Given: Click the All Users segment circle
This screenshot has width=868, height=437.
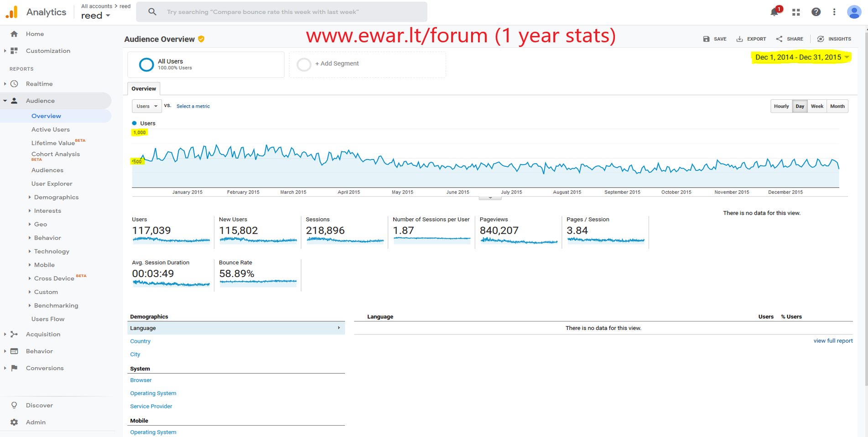Looking at the screenshot, I should coord(146,65).
